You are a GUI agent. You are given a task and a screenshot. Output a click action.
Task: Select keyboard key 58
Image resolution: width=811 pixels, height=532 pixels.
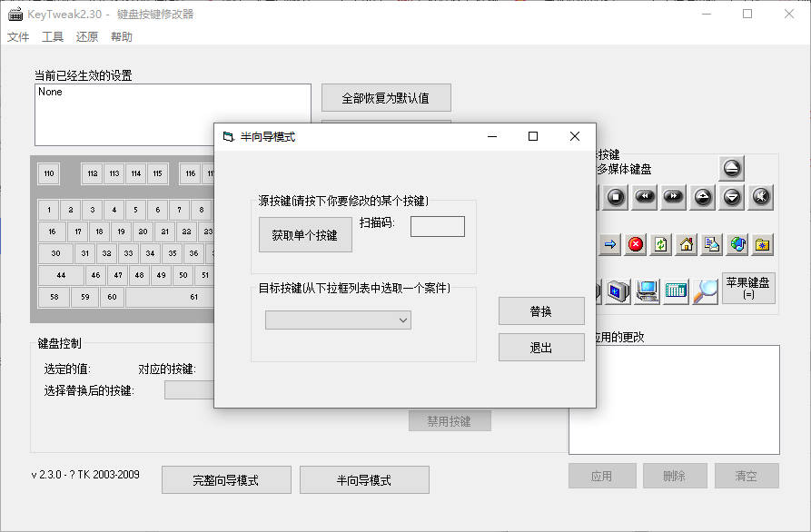54,297
